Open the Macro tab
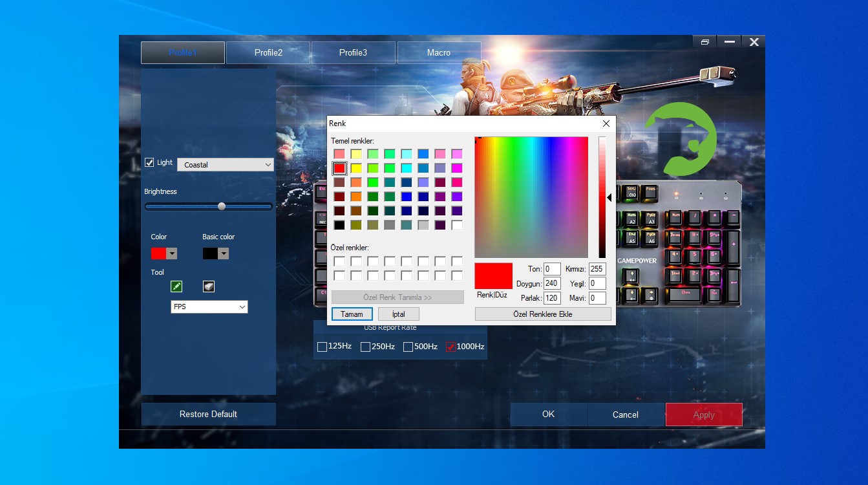The width and height of the screenshot is (868, 485). point(439,52)
